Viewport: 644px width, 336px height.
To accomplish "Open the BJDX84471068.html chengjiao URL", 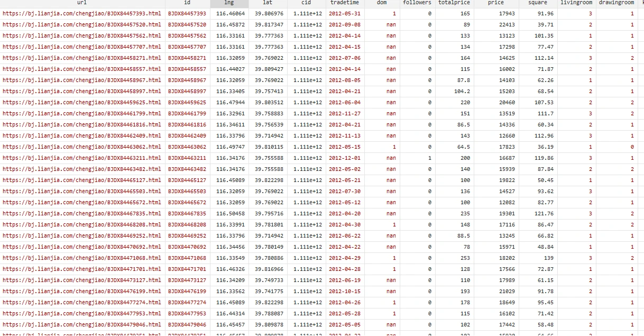I will pyautogui.click(x=81, y=258).
